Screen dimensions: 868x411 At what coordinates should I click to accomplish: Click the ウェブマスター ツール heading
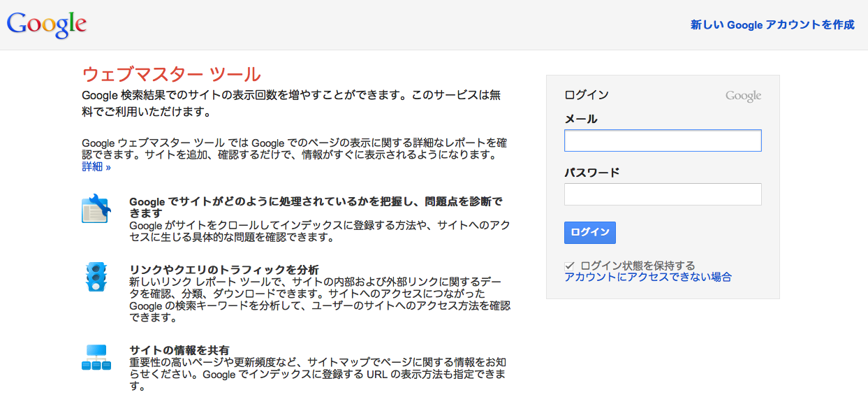coord(171,74)
